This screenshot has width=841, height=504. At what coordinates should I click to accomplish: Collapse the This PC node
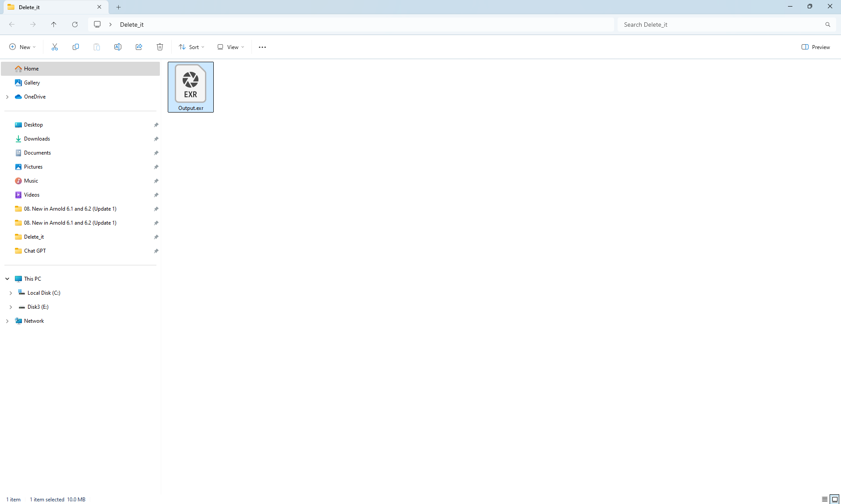click(x=7, y=279)
